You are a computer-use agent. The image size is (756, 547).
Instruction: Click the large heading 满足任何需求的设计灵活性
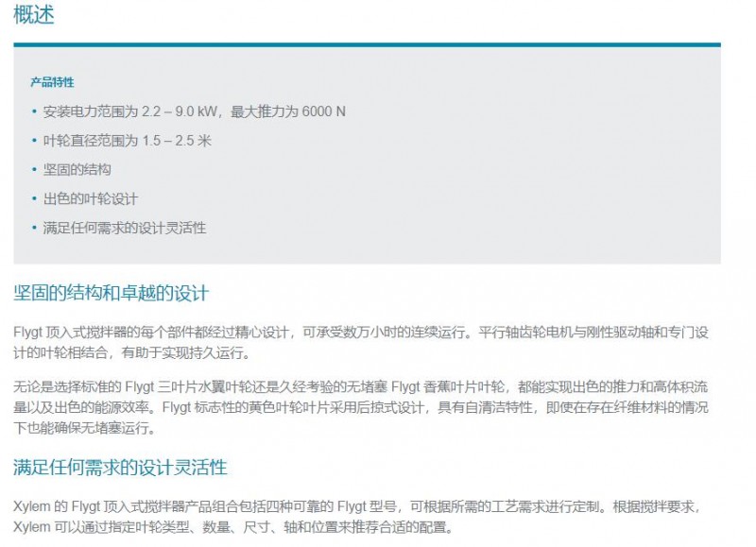120,468
